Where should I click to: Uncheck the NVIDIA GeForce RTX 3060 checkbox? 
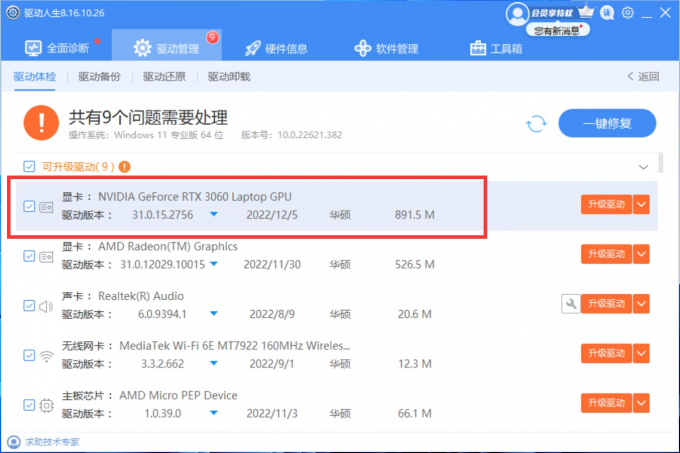pos(29,206)
